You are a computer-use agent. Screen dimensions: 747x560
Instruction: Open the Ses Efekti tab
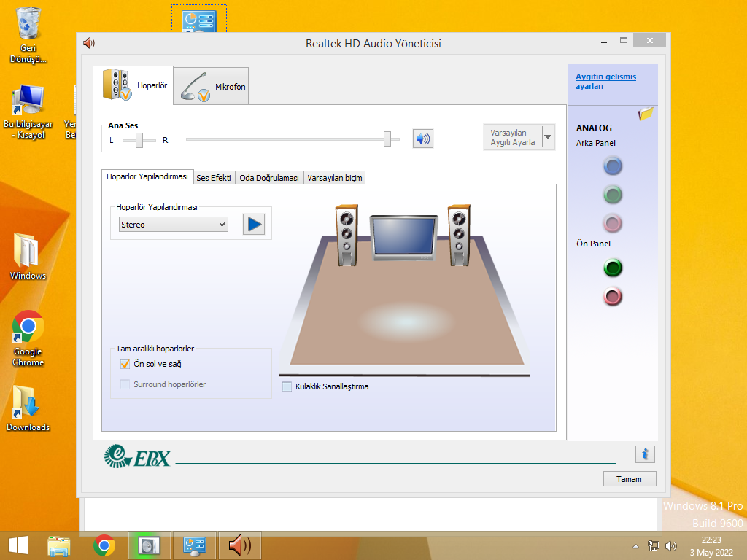214,178
